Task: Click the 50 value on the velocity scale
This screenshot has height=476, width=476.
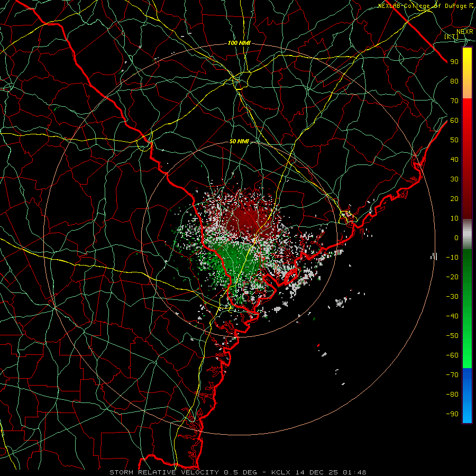Action: (454, 140)
